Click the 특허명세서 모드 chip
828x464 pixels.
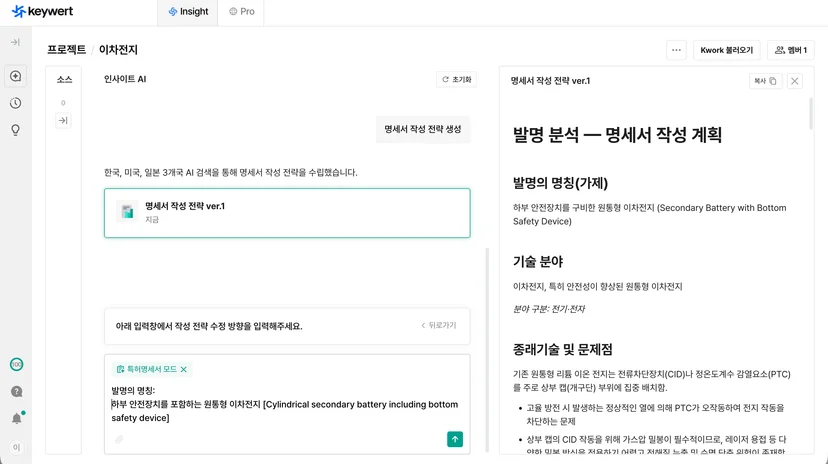pos(152,369)
